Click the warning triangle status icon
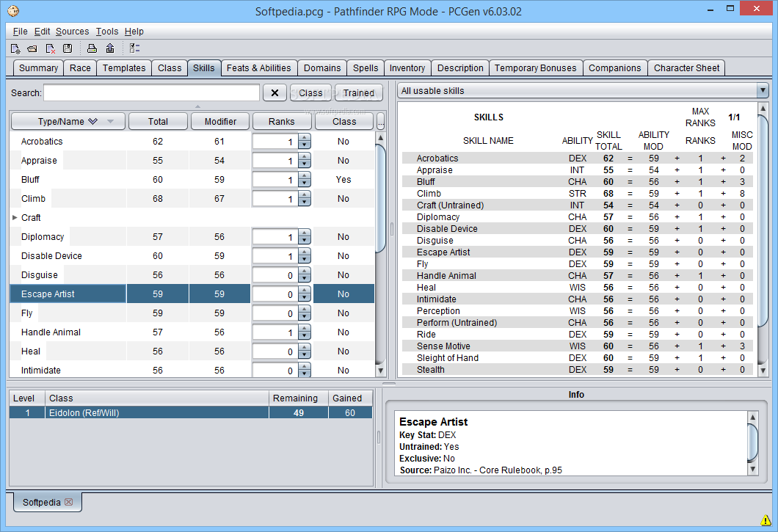The width and height of the screenshot is (778, 532). click(x=766, y=520)
